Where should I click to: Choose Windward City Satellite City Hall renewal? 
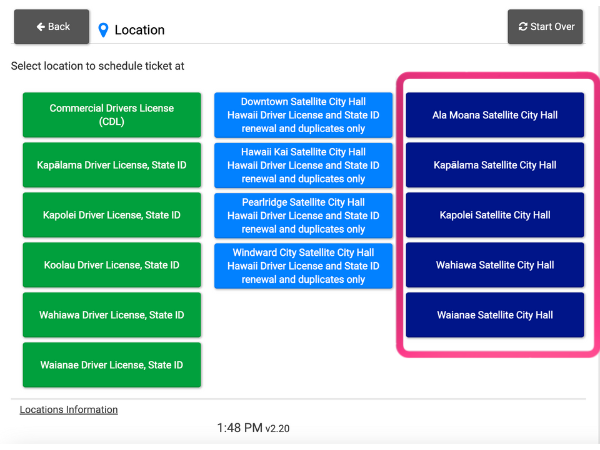click(x=303, y=266)
